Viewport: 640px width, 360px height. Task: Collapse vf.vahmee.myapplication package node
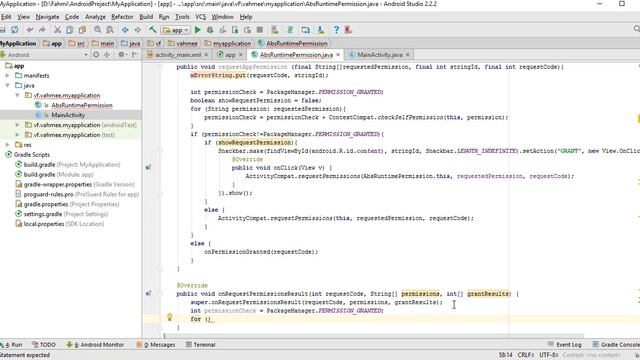tap(17, 95)
